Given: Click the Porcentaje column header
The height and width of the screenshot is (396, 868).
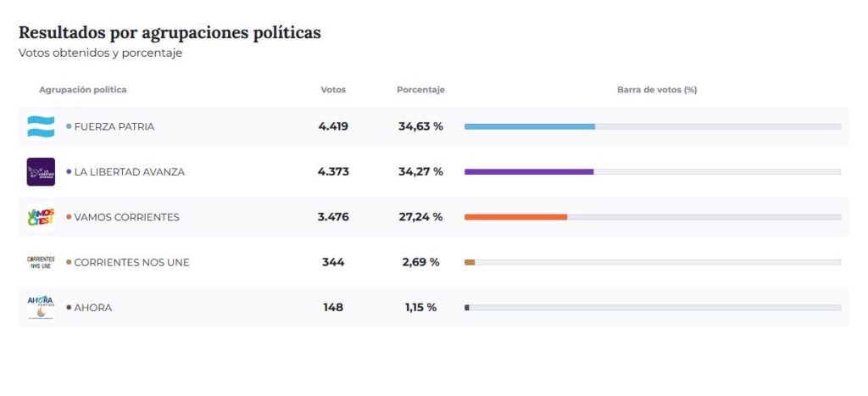Looking at the screenshot, I should 420,90.
